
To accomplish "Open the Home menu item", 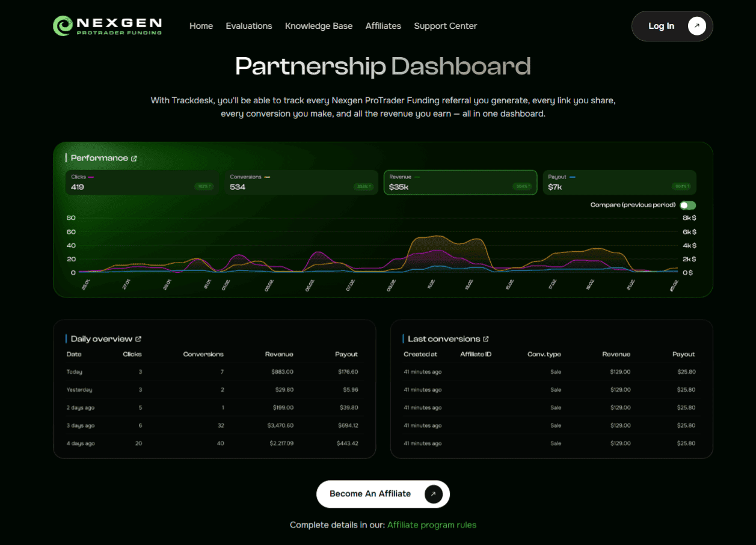I will (201, 26).
